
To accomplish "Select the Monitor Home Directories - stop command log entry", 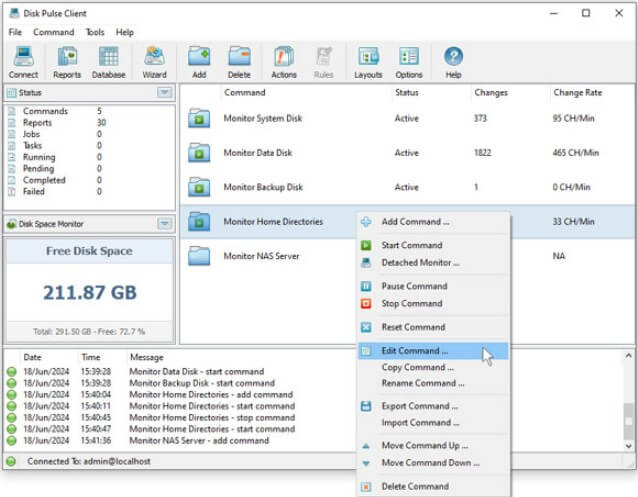I will [x=212, y=418].
